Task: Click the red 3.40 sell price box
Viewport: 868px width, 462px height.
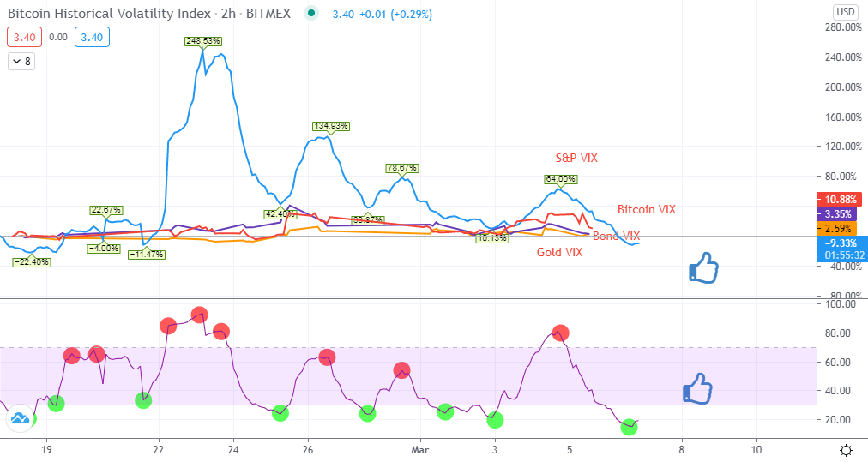Action: coord(24,37)
